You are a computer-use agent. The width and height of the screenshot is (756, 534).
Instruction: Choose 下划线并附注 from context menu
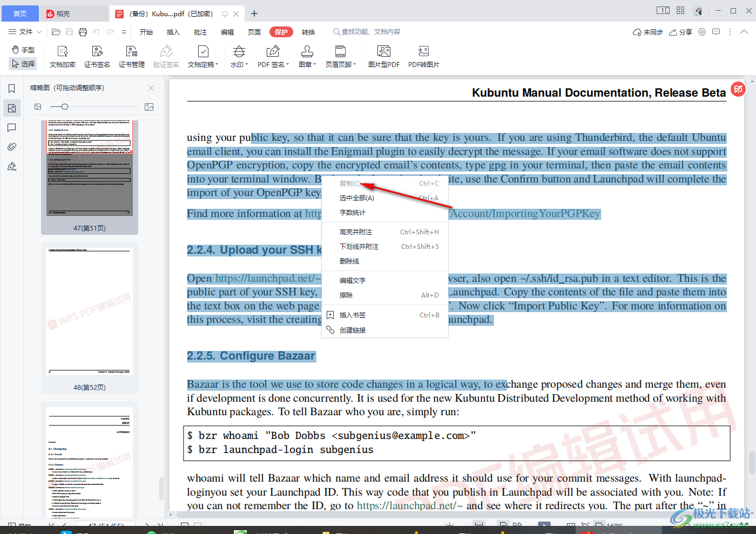click(x=385, y=247)
